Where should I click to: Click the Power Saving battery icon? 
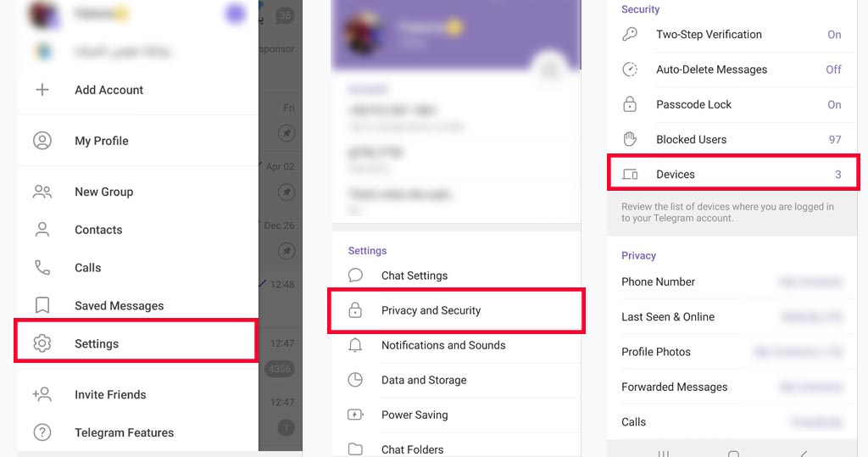[x=355, y=415]
